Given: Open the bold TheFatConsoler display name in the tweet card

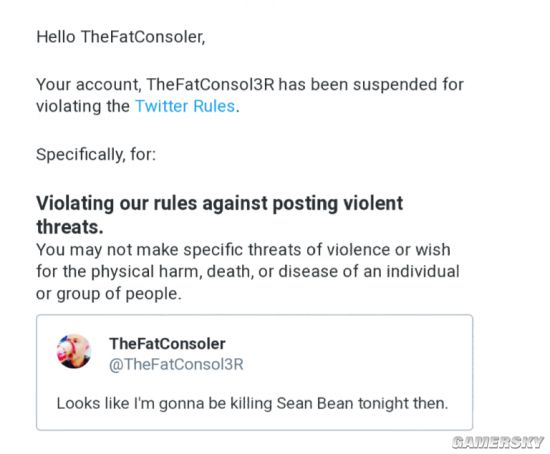Looking at the screenshot, I should [x=167, y=343].
